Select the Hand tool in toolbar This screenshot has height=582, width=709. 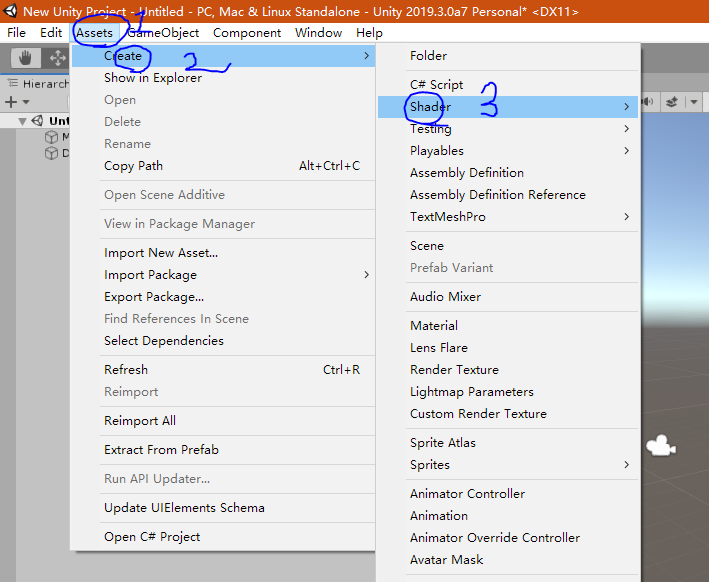tap(25, 58)
